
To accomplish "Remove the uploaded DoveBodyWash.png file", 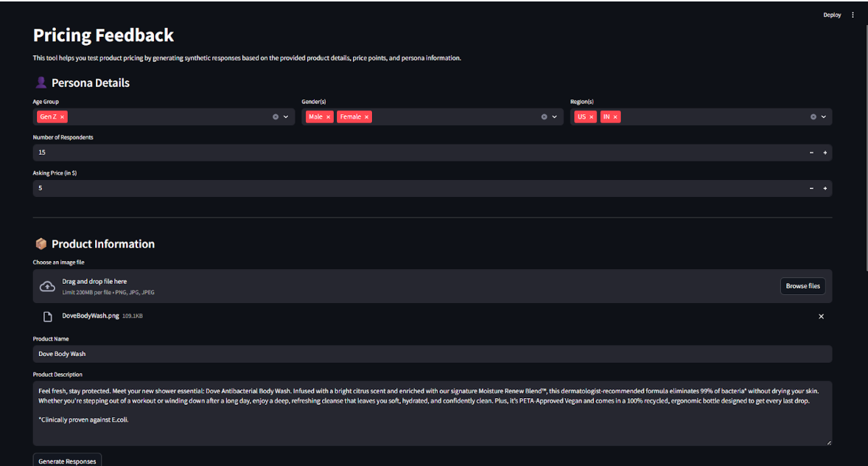I will click(x=821, y=316).
